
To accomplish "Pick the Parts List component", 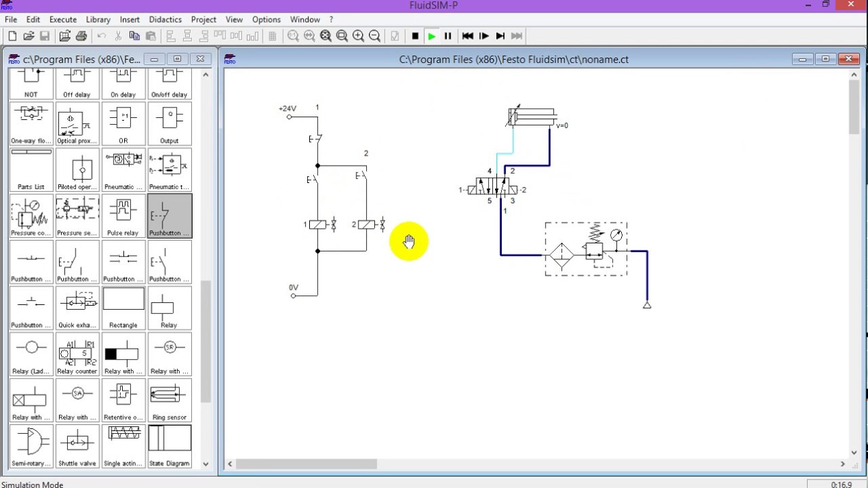I will (31, 169).
